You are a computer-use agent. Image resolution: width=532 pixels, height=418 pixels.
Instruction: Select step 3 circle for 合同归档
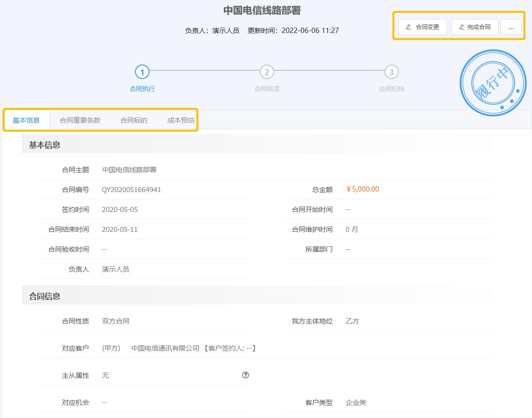tap(392, 72)
